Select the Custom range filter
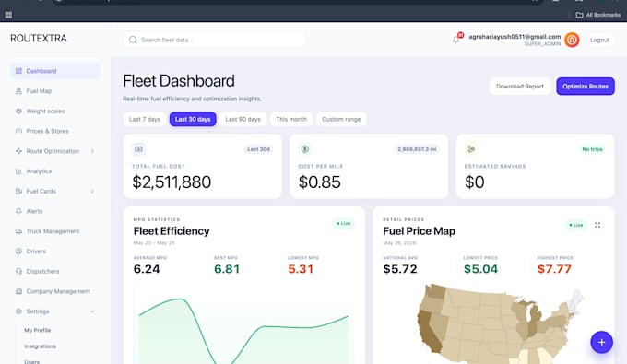The height and width of the screenshot is (364, 627). (341, 119)
